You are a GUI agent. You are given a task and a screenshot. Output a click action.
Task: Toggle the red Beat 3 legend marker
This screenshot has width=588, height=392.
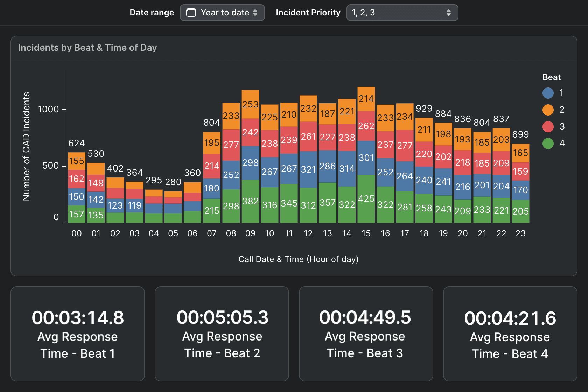(548, 127)
